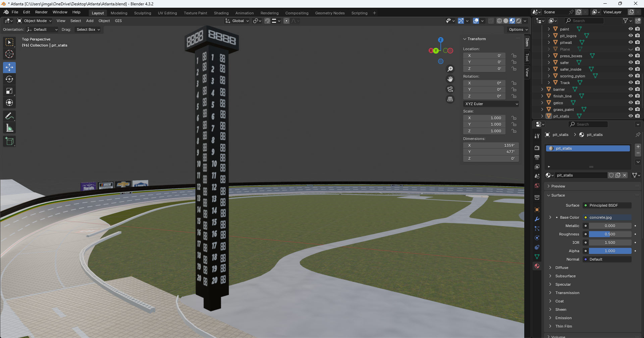Toggle viewport overlays display
The height and width of the screenshot is (338, 644).
tap(476, 21)
